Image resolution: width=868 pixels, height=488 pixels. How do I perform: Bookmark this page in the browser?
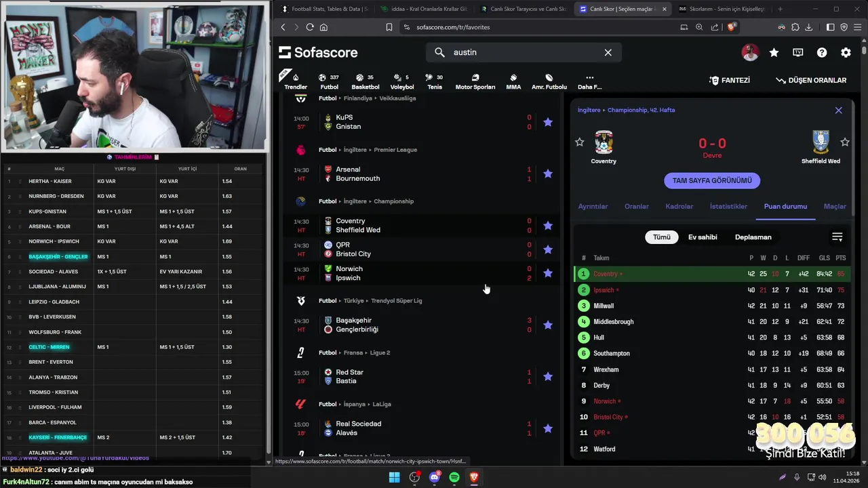pyautogui.click(x=389, y=27)
